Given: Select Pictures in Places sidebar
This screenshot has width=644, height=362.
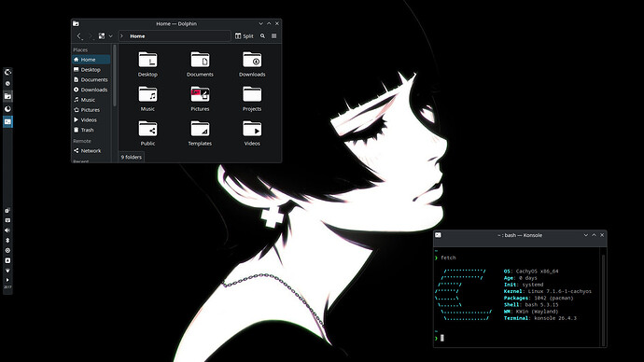Looking at the screenshot, I should pyautogui.click(x=91, y=110).
